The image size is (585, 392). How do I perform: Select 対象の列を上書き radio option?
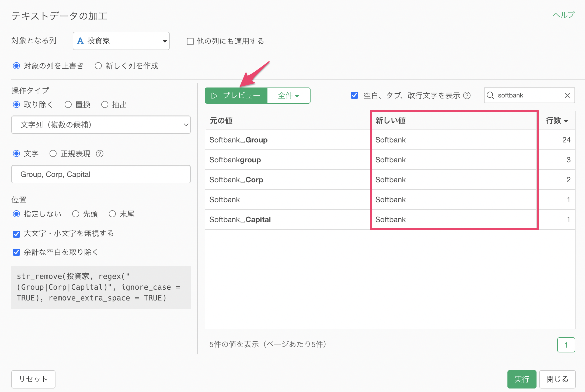[16, 66]
